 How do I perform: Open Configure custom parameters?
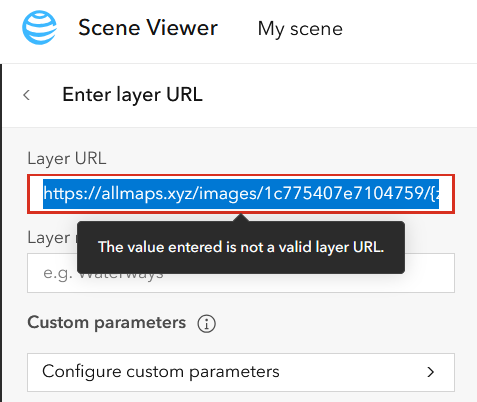(x=241, y=372)
